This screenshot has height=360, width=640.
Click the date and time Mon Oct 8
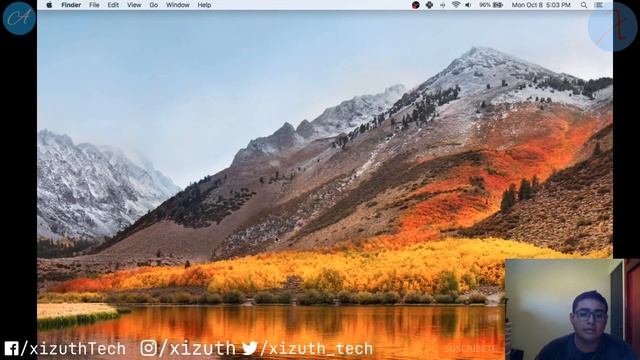pos(541,5)
